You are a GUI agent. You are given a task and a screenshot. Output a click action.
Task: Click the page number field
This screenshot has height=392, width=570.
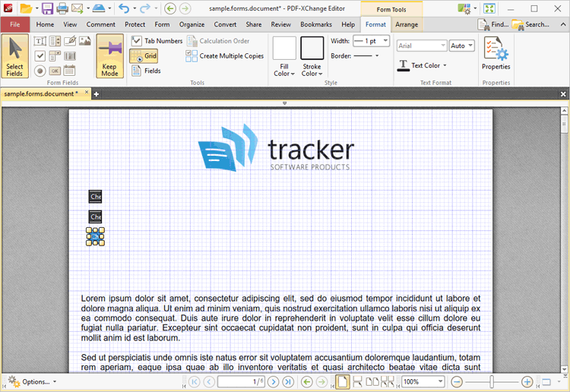click(241, 381)
